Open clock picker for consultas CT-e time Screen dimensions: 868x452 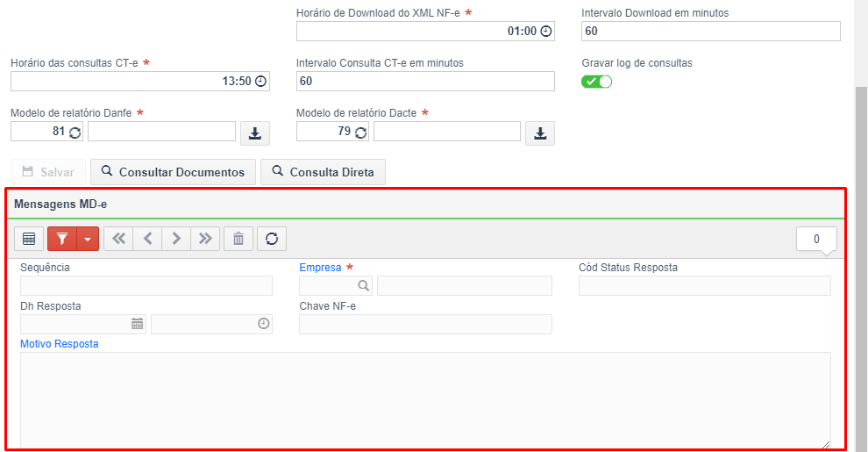(x=260, y=81)
